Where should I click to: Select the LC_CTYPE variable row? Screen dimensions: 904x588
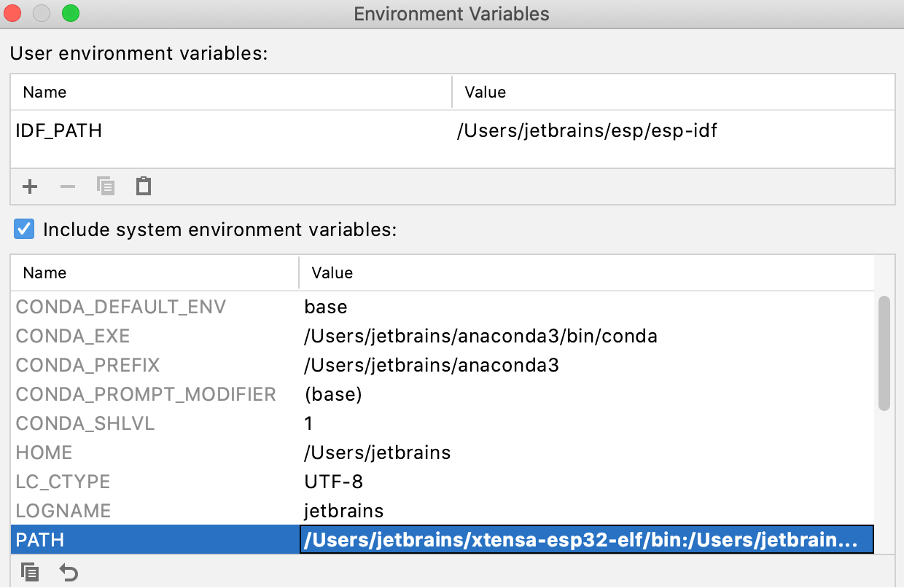(x=442, y=482)
